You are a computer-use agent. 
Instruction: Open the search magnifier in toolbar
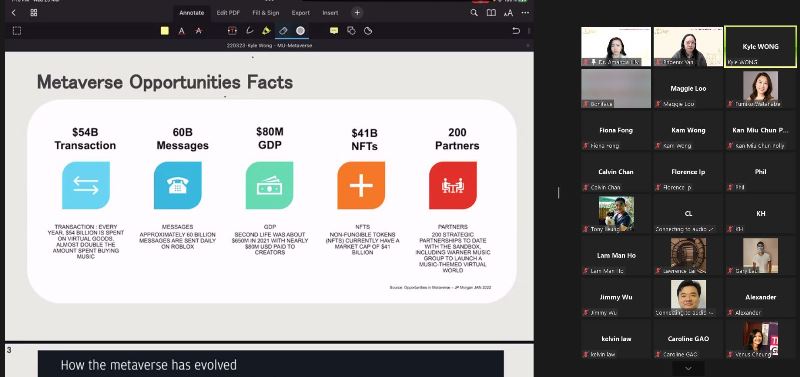click(474, 13)
